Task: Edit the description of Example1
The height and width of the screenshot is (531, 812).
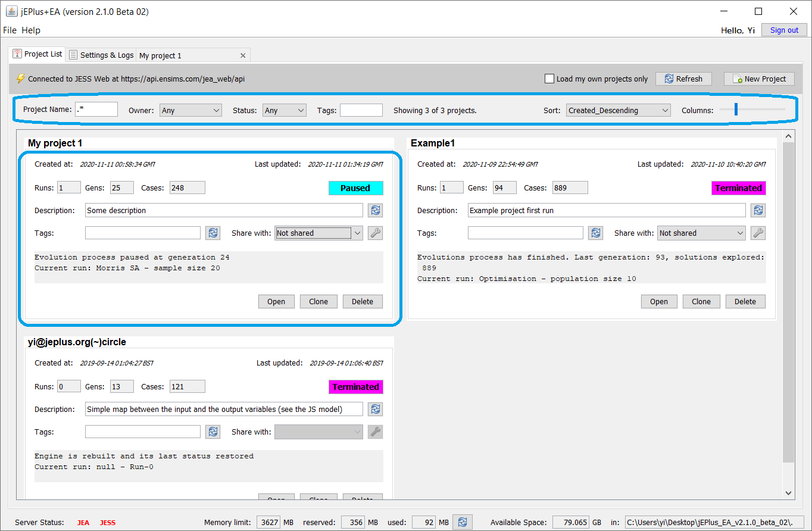Action: [x=607, y=210]
